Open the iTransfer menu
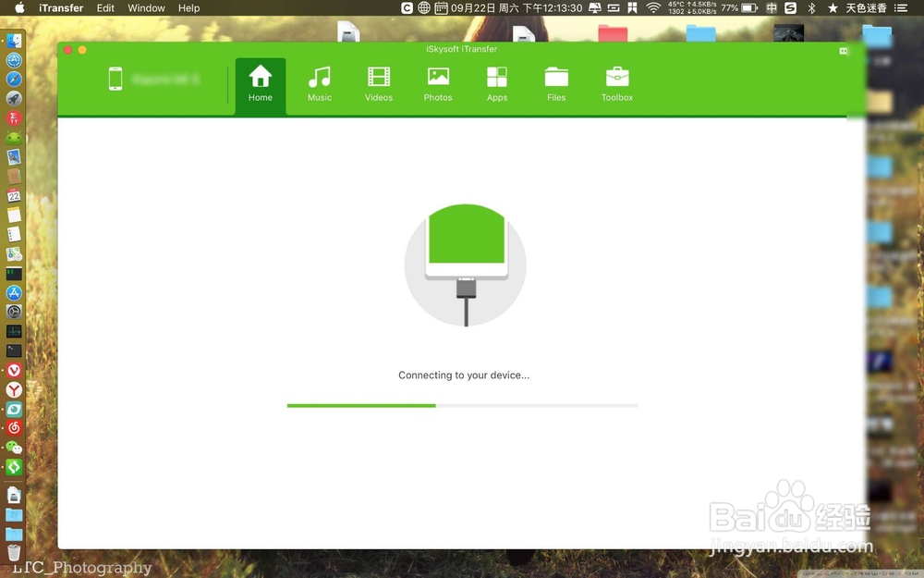Screen dimensions: 924x578 click(61, 8)
